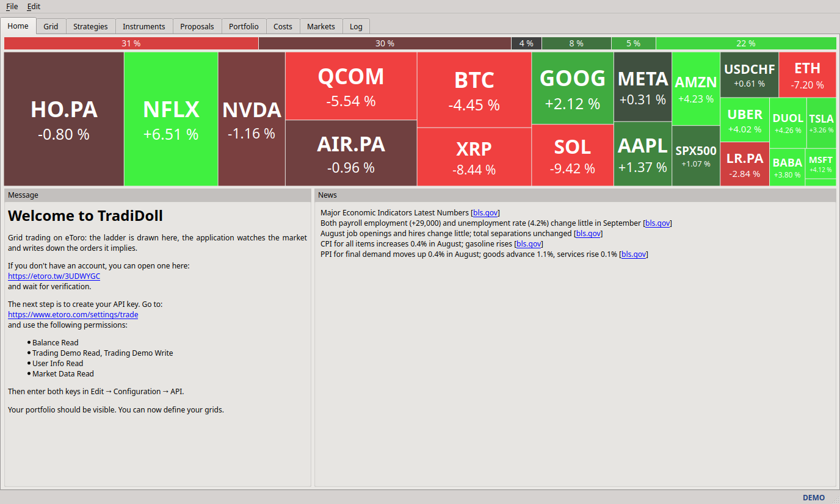Visit bls.gov link for August job openings
840x504 pixels.
(588, 233)
